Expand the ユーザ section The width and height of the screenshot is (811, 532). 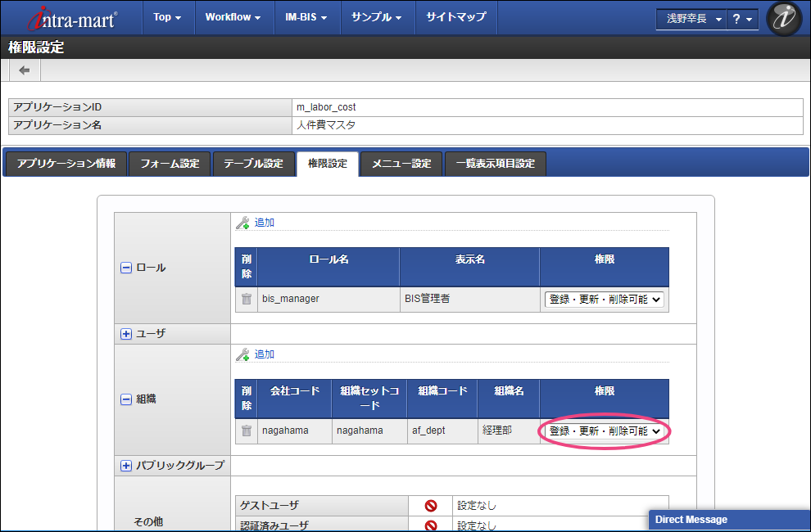(126, 334)
